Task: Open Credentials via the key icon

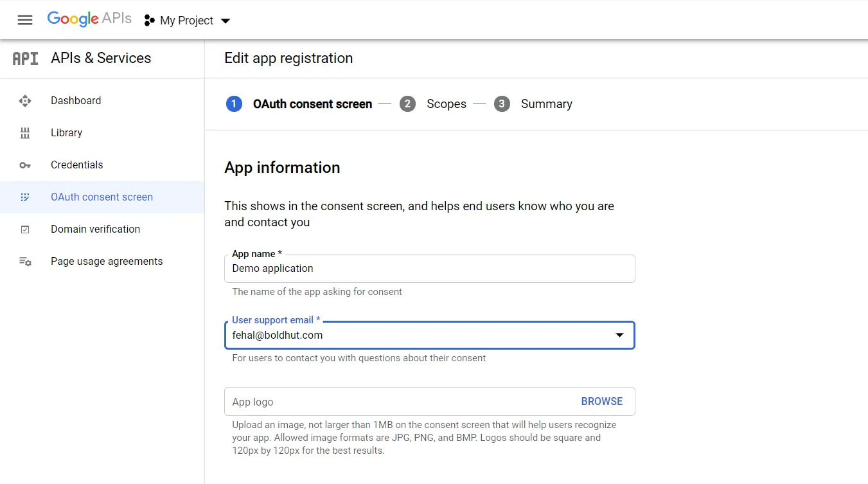Action: [25, 165]
